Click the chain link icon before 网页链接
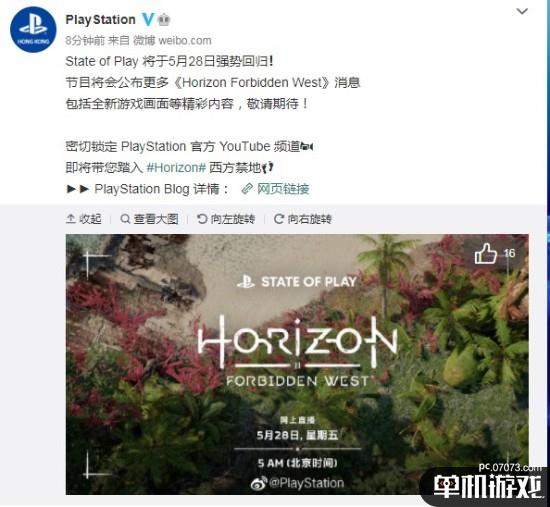Image resolution: width=550 pixels, height=507 pixels. click(247, 189)
